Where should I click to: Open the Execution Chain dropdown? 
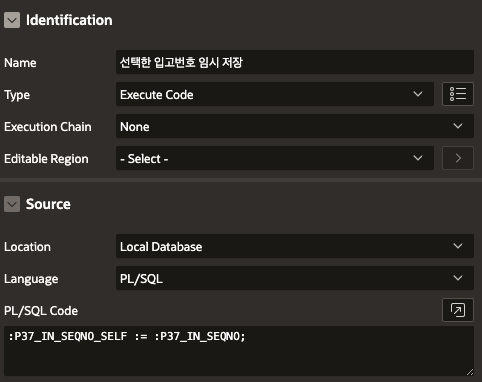tap(295, 126)
